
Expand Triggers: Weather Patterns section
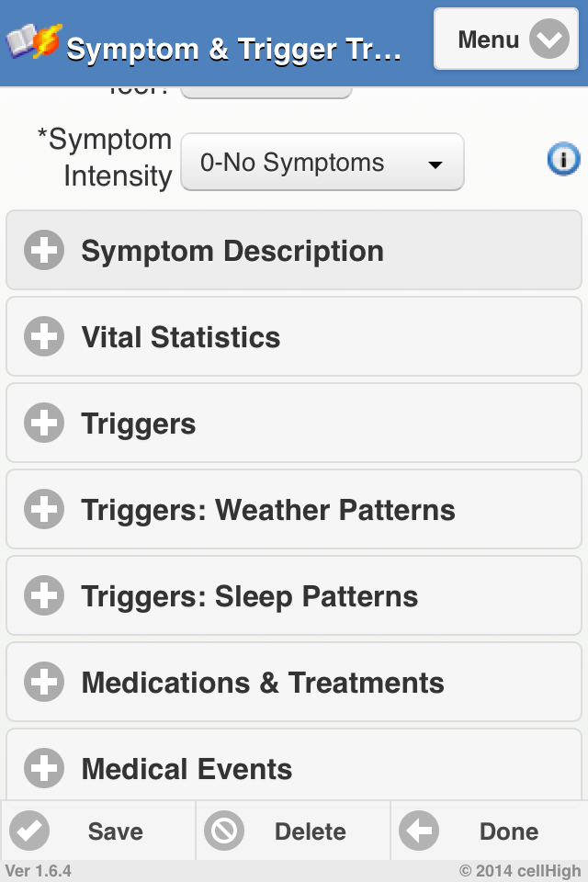point(294,510)
